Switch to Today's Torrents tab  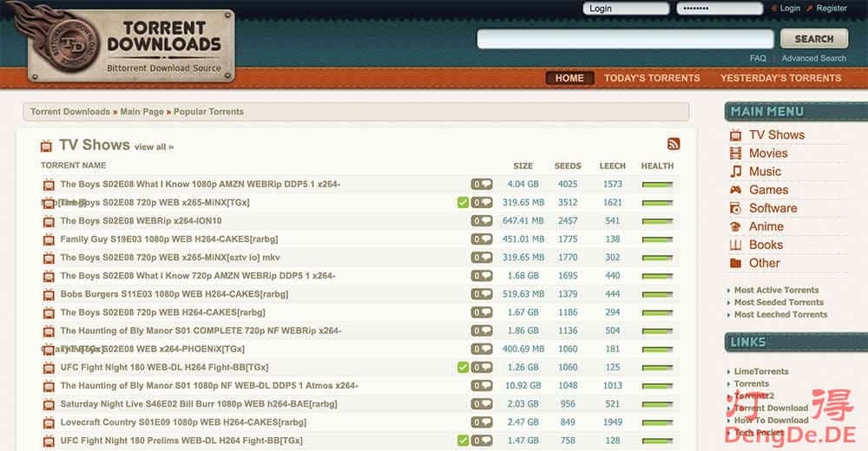click(x=651, y=78)
